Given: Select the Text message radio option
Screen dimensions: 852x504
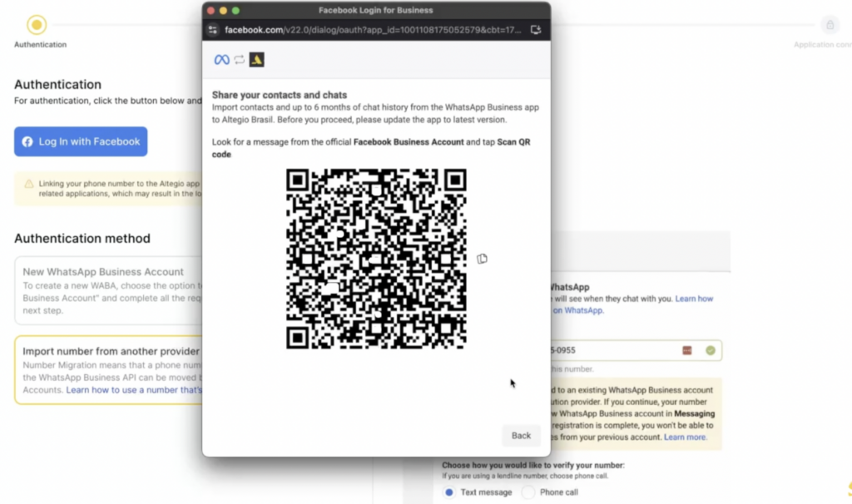Looking at the screenshot, I should coord(448,492).
